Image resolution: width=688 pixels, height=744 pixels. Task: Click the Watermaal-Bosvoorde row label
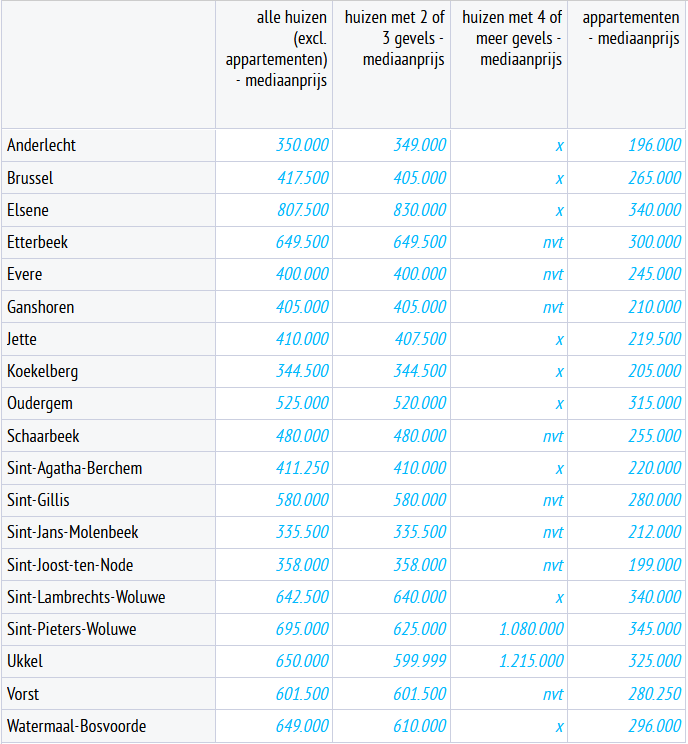tap(77, 726)
